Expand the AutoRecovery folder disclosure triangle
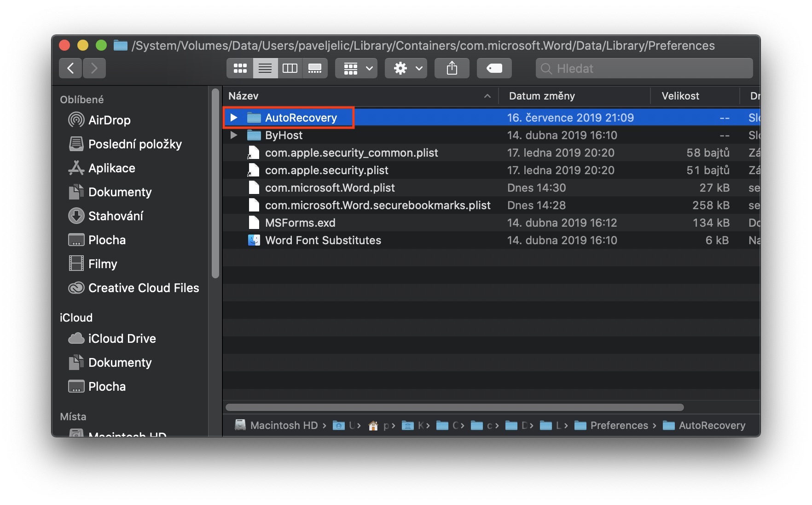 [234, 117]
